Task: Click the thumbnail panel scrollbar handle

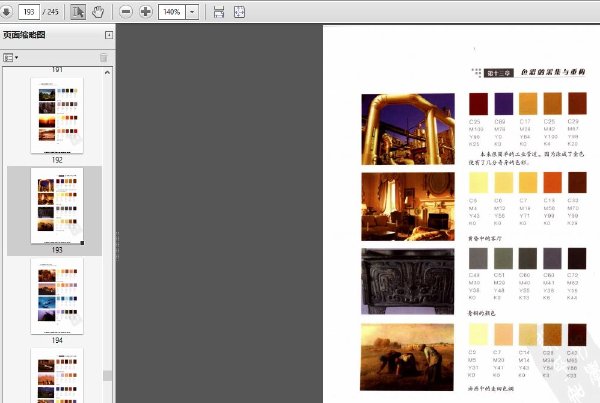Action: coord(108,376)
